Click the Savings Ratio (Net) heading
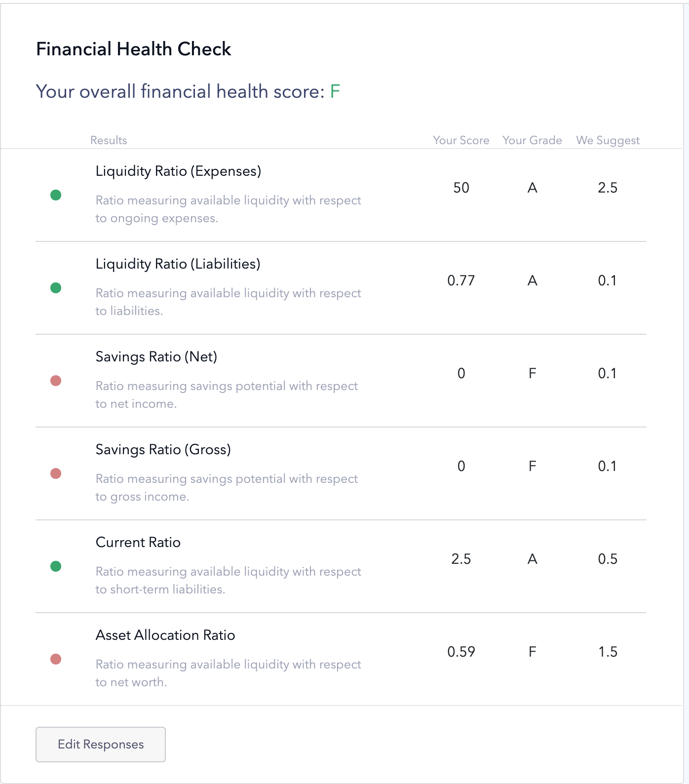The height and width of the screenshot is (784, 689). pyautogui.click(x=156, y=357)
